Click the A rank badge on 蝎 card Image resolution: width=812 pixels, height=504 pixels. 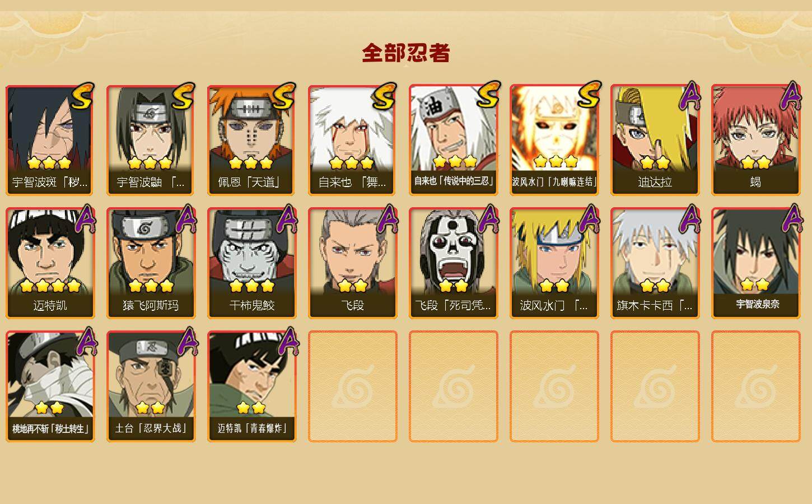pyautogui.click(x=790, y=96)
